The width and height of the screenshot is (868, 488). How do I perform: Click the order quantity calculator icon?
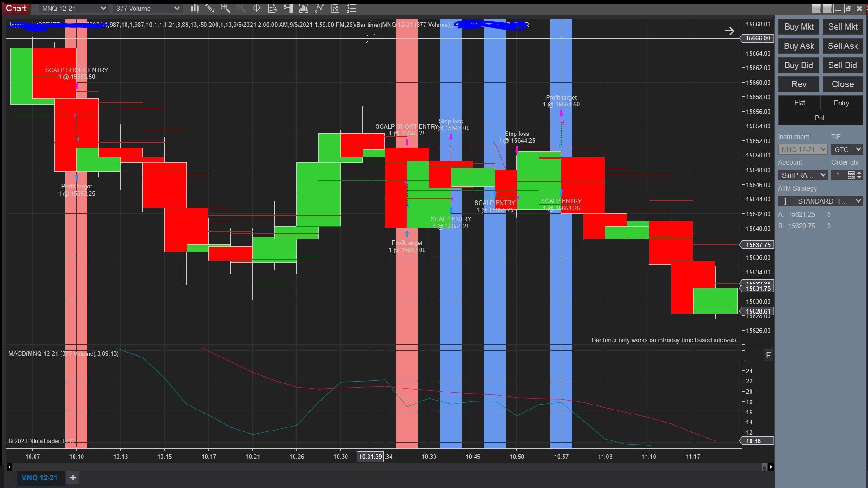click(x=851, y=175)
